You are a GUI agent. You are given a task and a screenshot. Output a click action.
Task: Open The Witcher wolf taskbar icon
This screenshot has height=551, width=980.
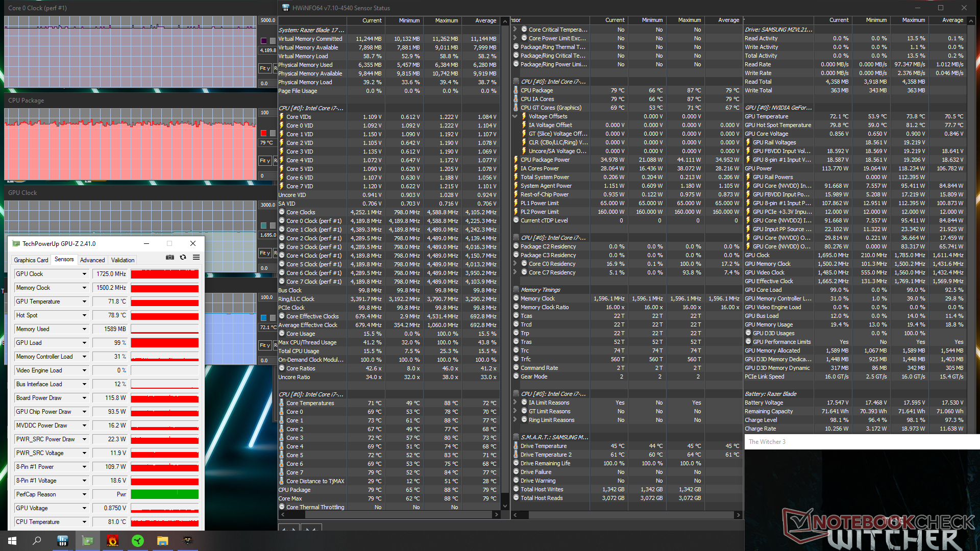188,541
